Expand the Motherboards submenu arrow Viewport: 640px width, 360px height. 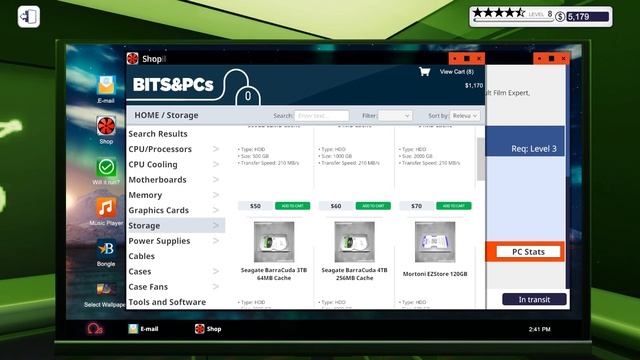(x=216, y=180)
